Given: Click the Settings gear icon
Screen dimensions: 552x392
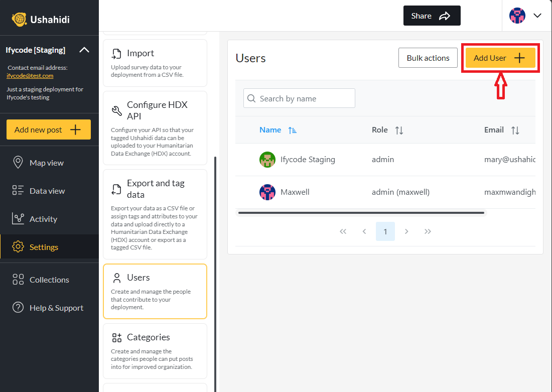Looking at the screenshot, I should [x=18, y=246].
